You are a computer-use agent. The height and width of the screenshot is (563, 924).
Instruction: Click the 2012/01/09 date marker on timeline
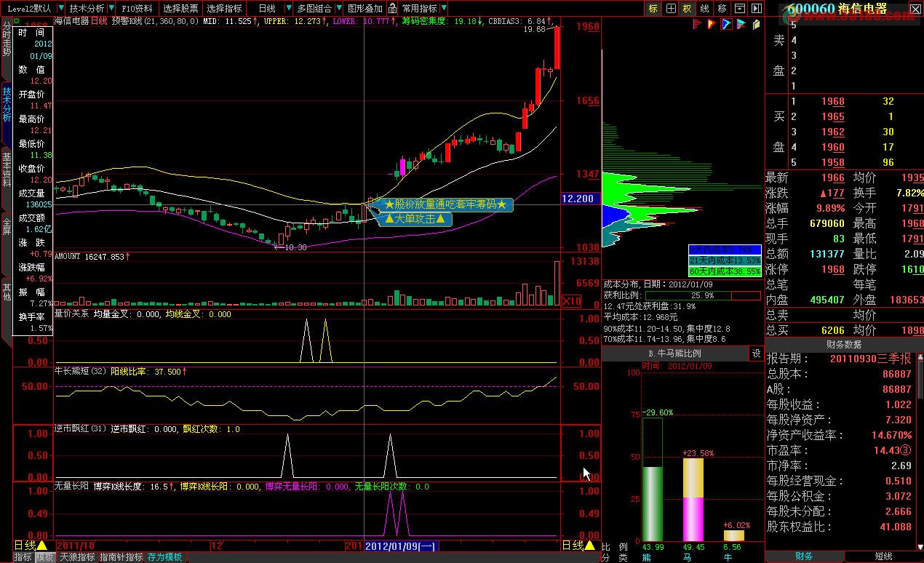click(399, 546)
